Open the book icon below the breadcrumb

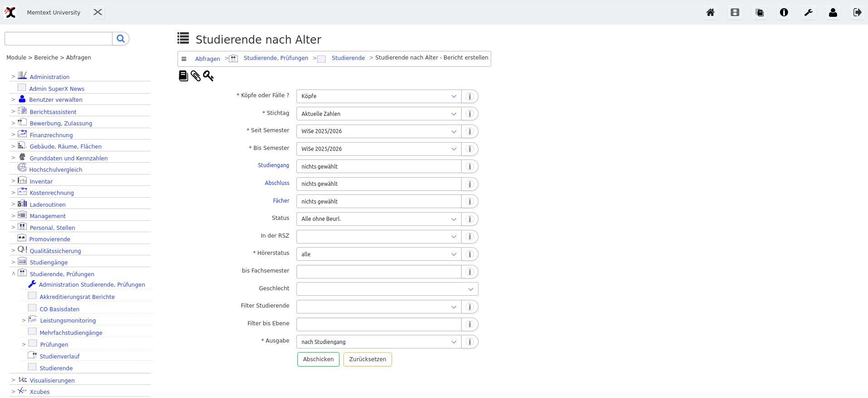coord(183,76)
